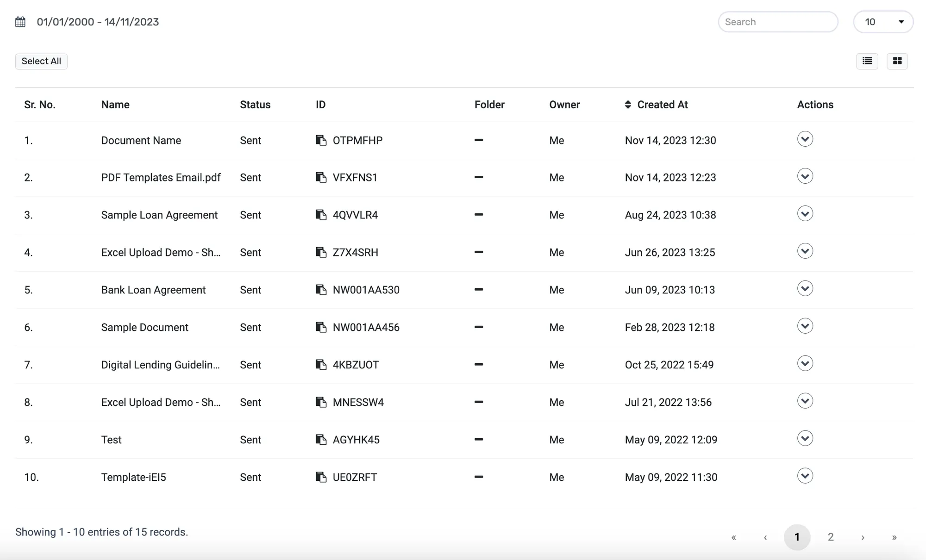
Task: Go to next page with right arrow
Action: coord(863,537)
